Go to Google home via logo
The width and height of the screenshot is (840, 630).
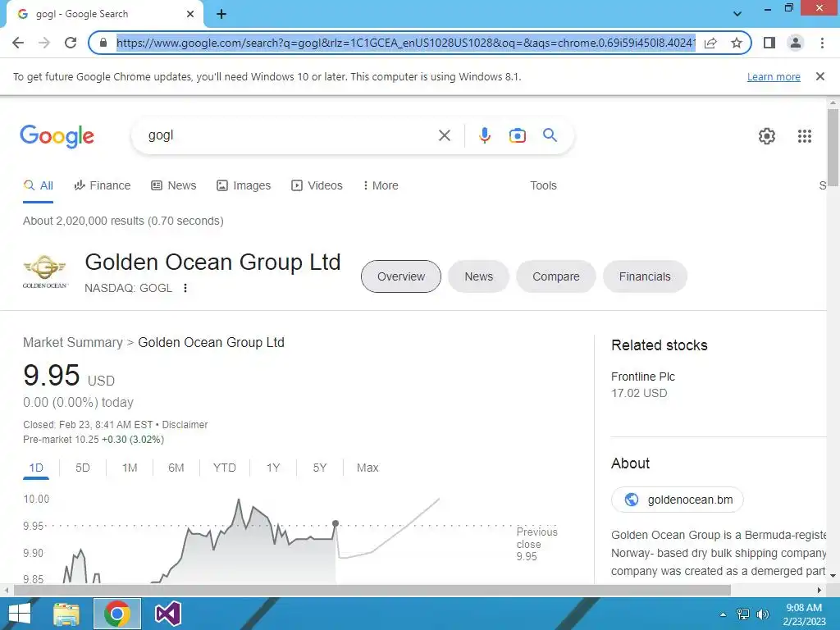pyautogui.click(x=57, y=136)
